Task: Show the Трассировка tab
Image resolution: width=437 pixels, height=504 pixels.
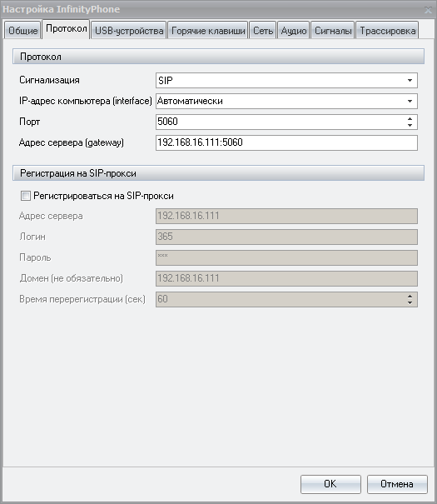Action: [x=387, y=30]
